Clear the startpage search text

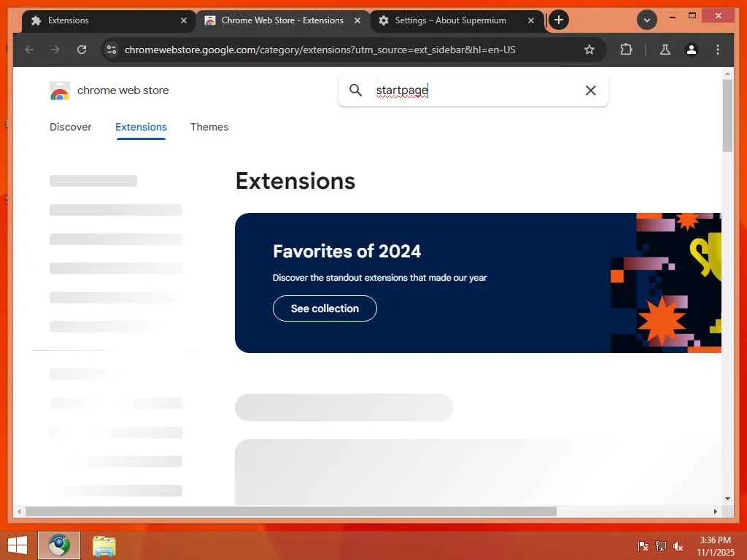[x=591, y=90]
